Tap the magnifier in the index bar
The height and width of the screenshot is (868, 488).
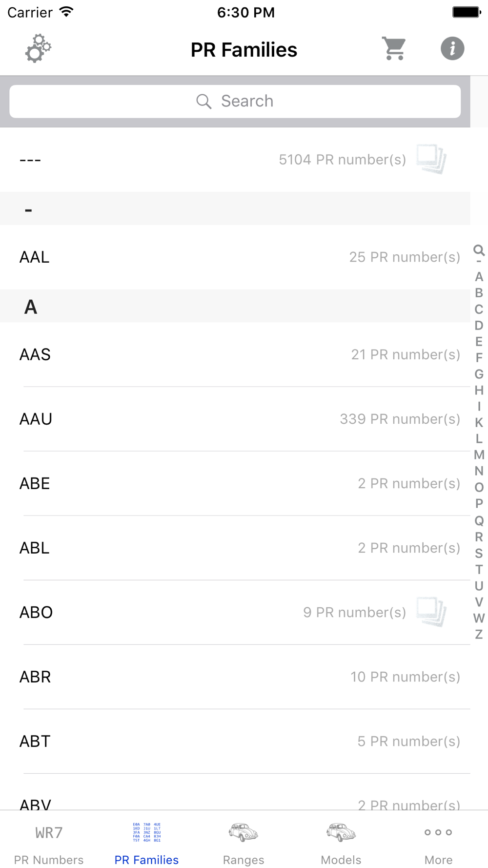click(479, 250)
